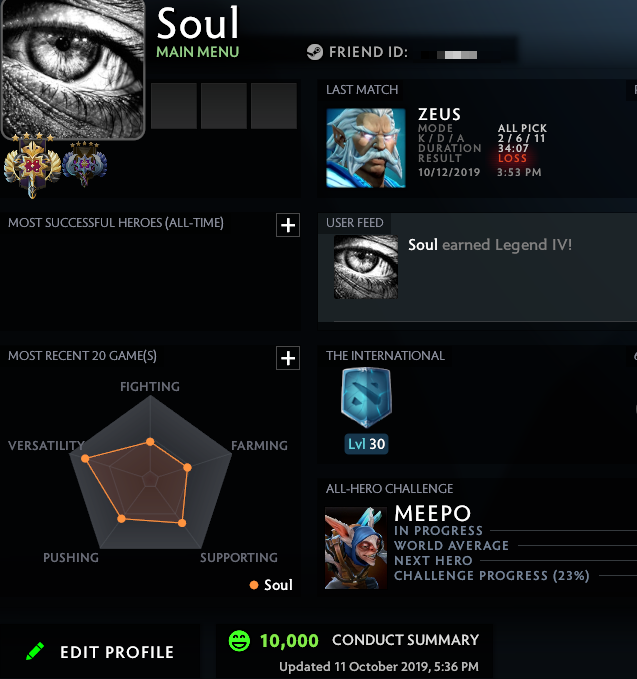Viewport: 637px width, 679px height.
Task: Select the Zeus hero portrait
Action: 366,148
